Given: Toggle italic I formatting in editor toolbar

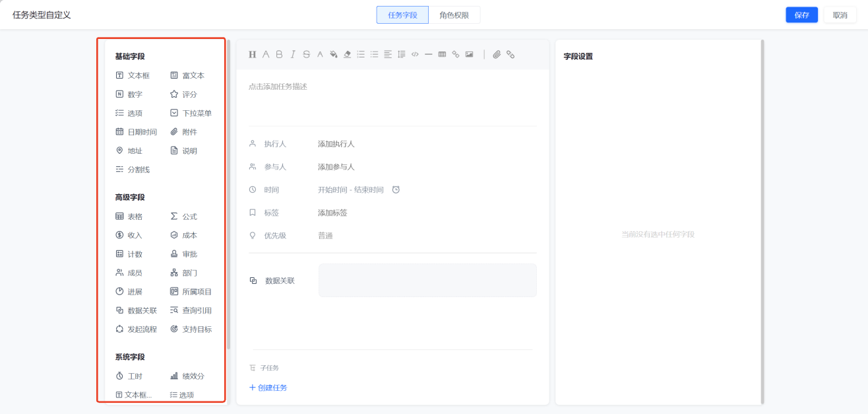Looking at the screenshot, I should [293, 54].
